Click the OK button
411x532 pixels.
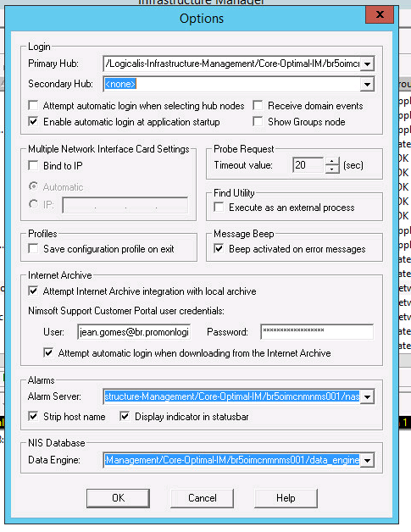tap(118, 498)
